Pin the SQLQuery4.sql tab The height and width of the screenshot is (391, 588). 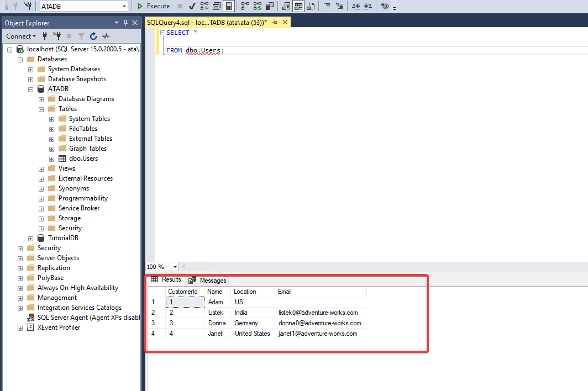[x=275, y=23]
